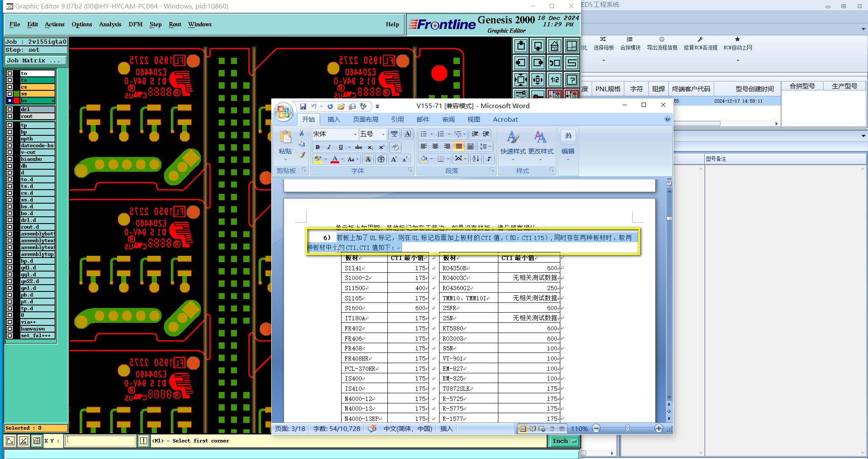Image resolution: width=868 pixels, height=459 pixels.
Task: Click the open-folder icon in Word's quick toolbar
Action: point(341,106)
